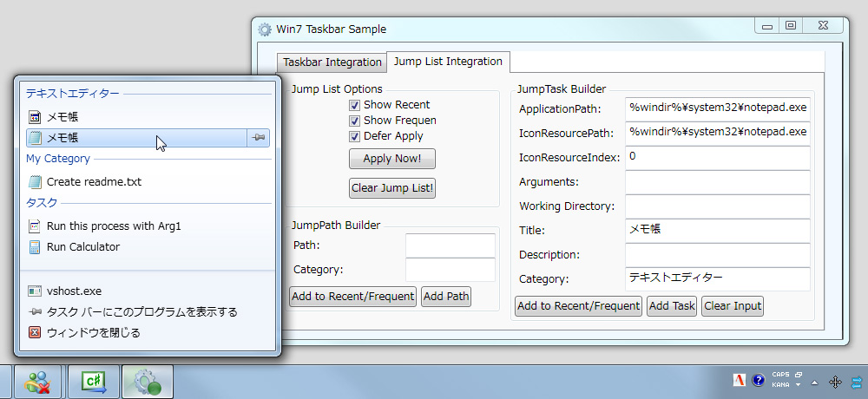This screenshot has width=868, height=399.
Task: Click the テキストエディター category header
Action: (x=73, y=94)
